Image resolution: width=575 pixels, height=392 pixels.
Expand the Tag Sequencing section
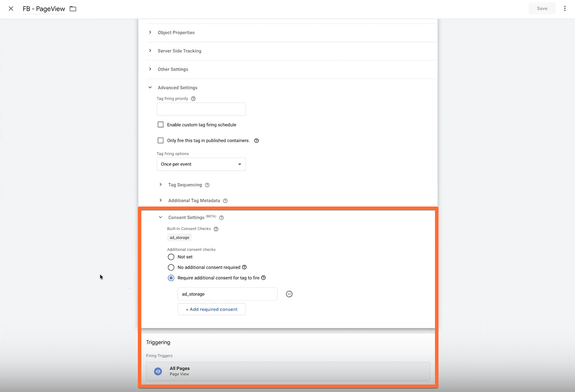[x=161, y=185]
